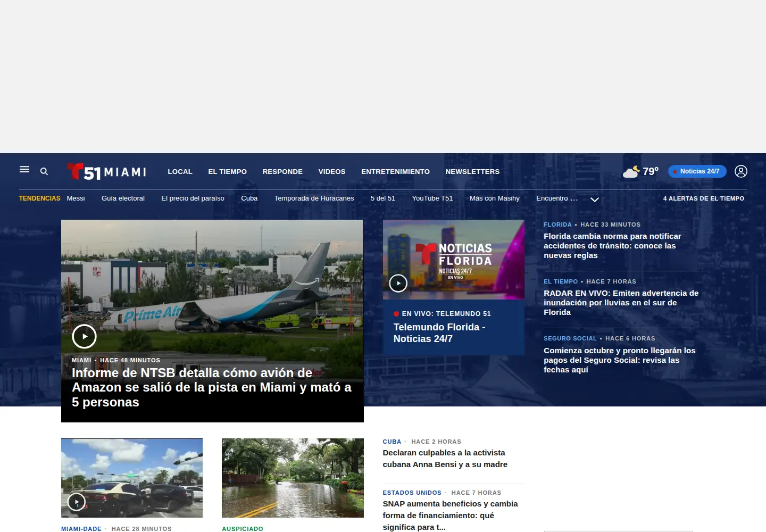Viewport: 766px width, 532px height.
Task: Open the truncated Encuentro trending link
Action: click(556, 198)
